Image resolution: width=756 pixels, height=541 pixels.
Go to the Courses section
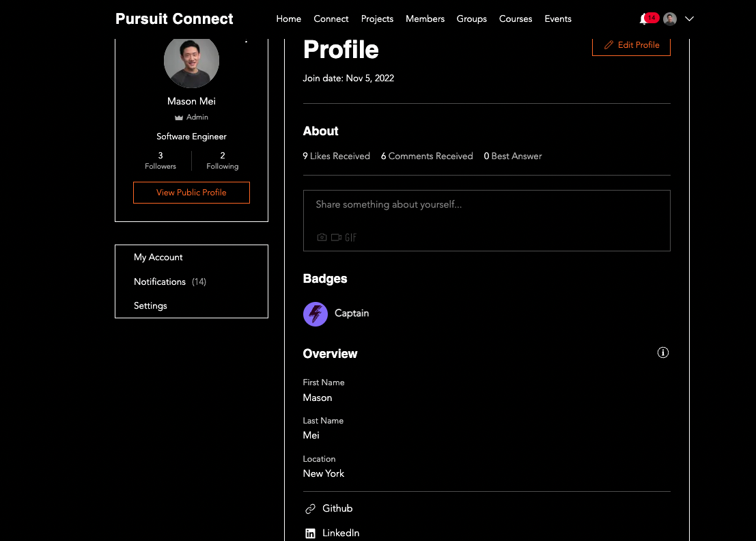pos(516,18)
